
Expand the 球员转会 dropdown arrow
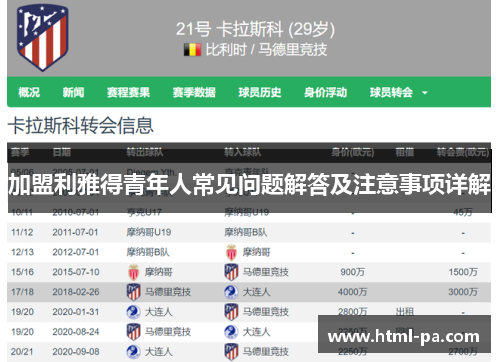coord(425,93)
